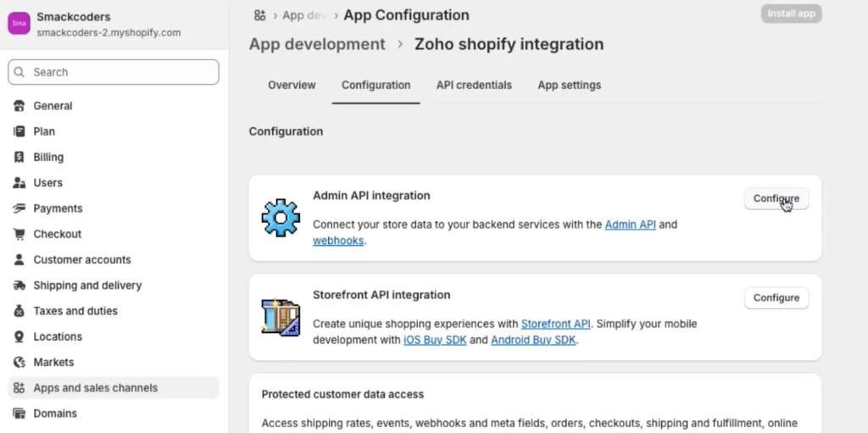The height and width of the screenshot is (433, 868).
Task: Click the Smackcoders store name
Action: (74, 17)
